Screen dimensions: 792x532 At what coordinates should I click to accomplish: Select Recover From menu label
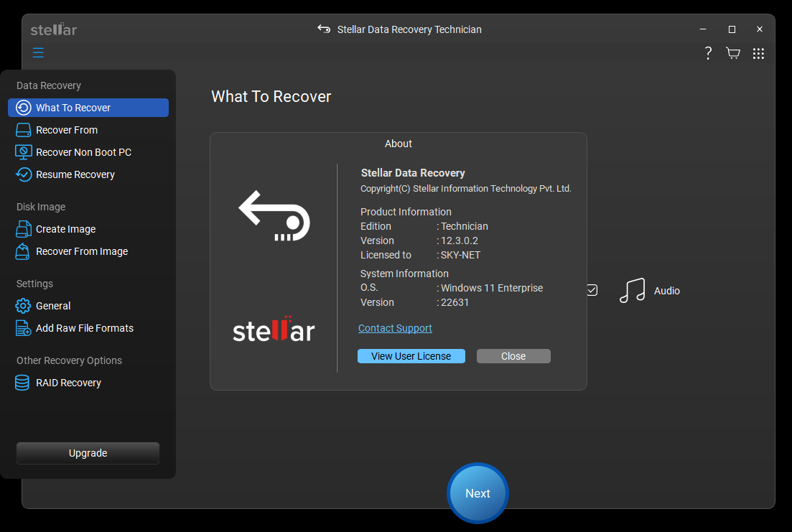click(67, 130)
